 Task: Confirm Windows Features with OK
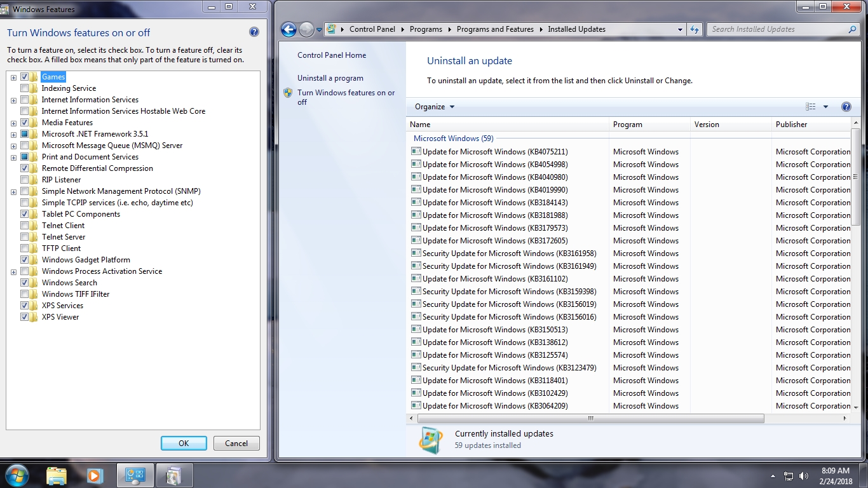click(x=184, y=444)
